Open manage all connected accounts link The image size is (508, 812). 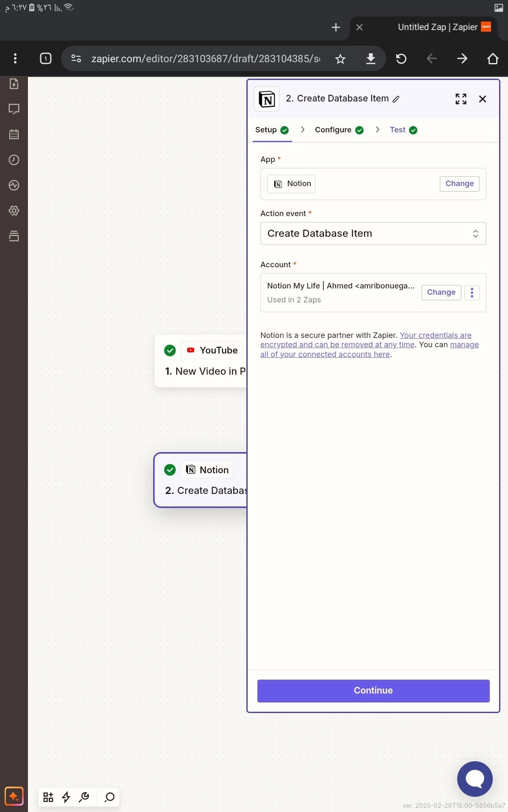click(x=370, y=350)
